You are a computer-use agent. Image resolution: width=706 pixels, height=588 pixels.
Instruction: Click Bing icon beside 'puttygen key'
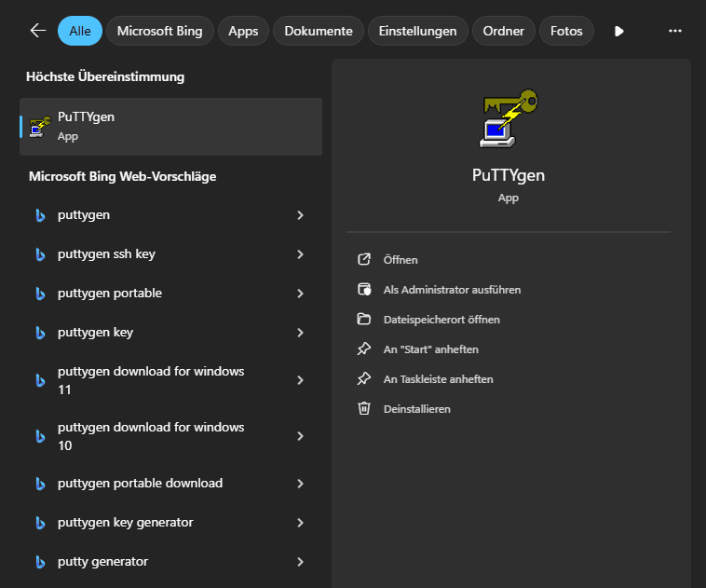[x=40, y=333]
